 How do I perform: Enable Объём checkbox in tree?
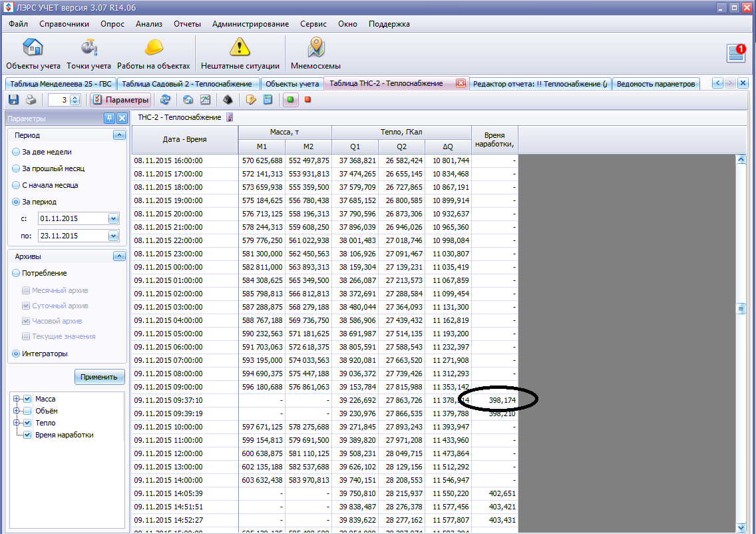pyautogui.click(x=27, y=411)
